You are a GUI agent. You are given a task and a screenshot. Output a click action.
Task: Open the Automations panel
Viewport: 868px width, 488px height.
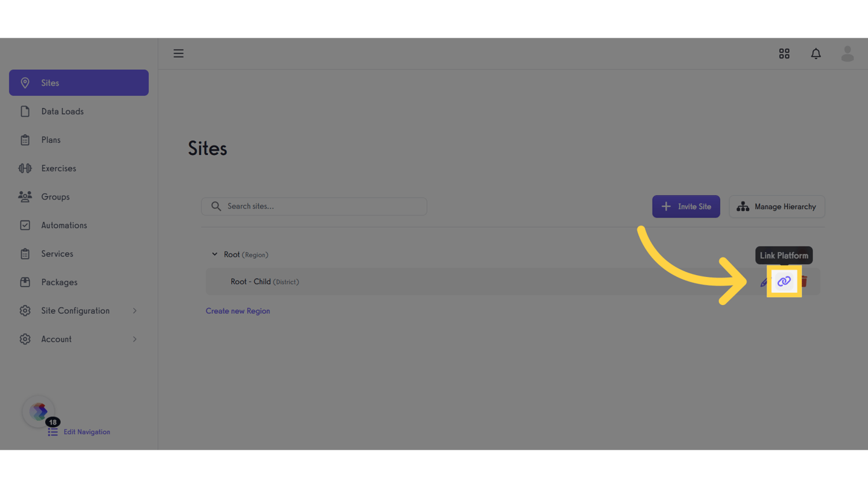(64, 225)
